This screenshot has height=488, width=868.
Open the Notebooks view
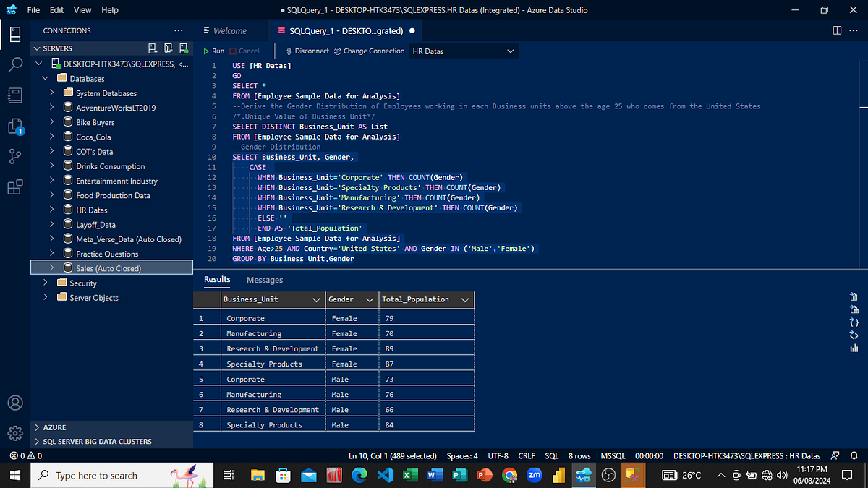[x=15, y=95]
